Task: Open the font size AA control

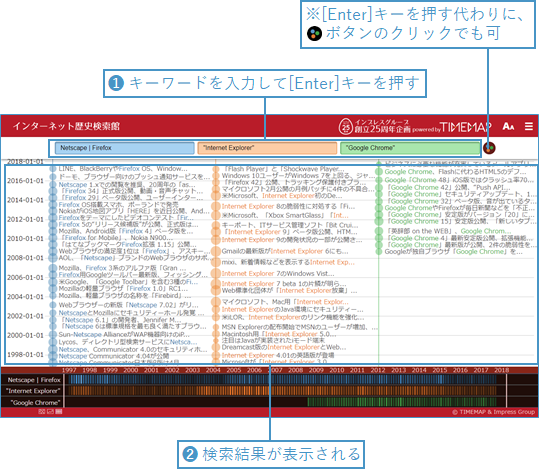Action: click(508, 127)
